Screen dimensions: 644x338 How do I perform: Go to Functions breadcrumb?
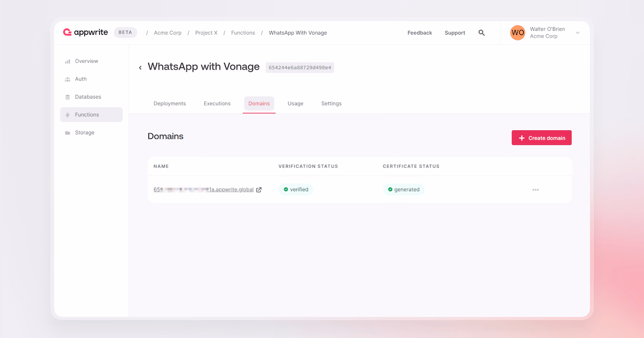[x=243, y=33]
